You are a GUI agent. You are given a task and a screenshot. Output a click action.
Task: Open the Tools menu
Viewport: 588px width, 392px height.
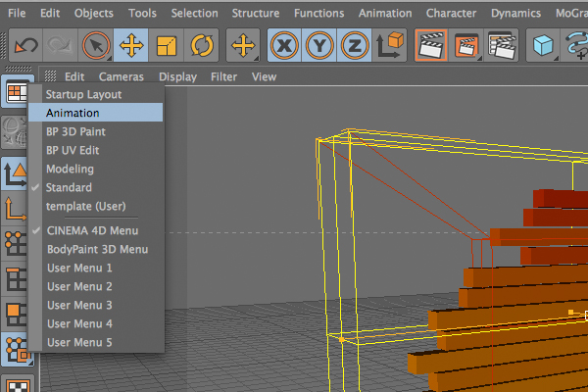(x=142, y=13)
